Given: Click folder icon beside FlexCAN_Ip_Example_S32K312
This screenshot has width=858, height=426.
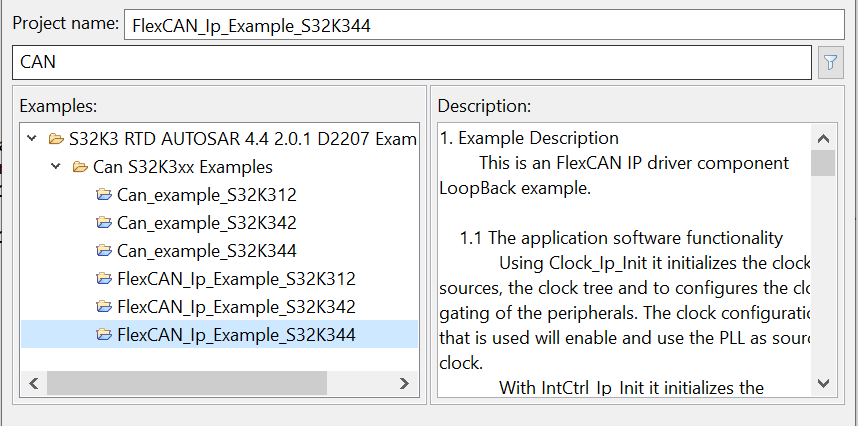Looking at the screenshot, I should [104, 279].
